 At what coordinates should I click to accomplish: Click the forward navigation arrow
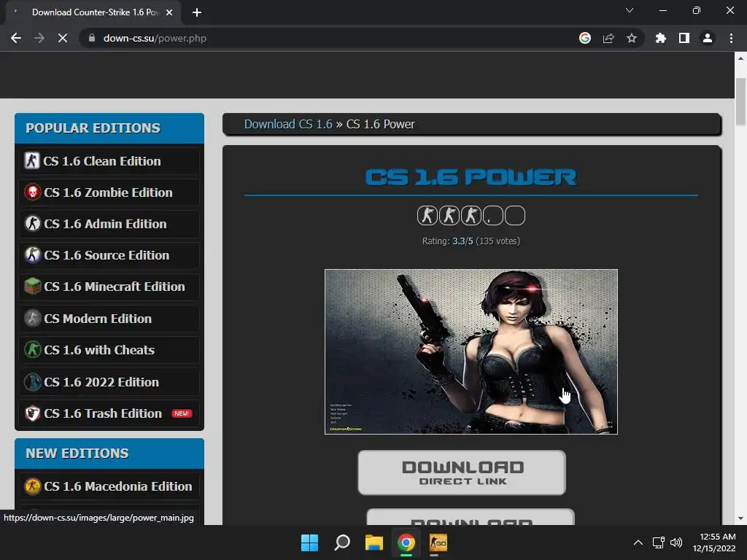39,38
